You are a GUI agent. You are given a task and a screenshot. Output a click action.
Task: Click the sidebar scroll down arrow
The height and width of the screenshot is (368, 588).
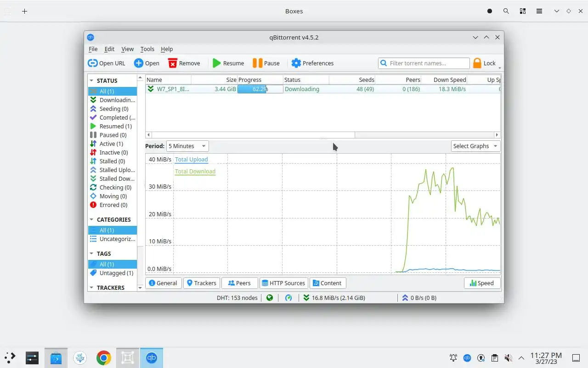click(x=140, y=288)
